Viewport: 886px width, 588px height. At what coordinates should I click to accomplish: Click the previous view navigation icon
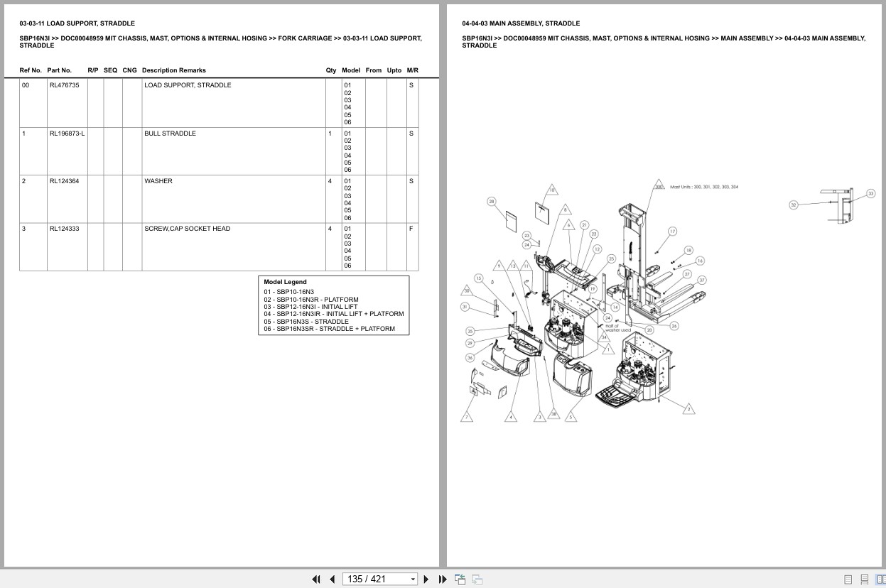point(460,579)
